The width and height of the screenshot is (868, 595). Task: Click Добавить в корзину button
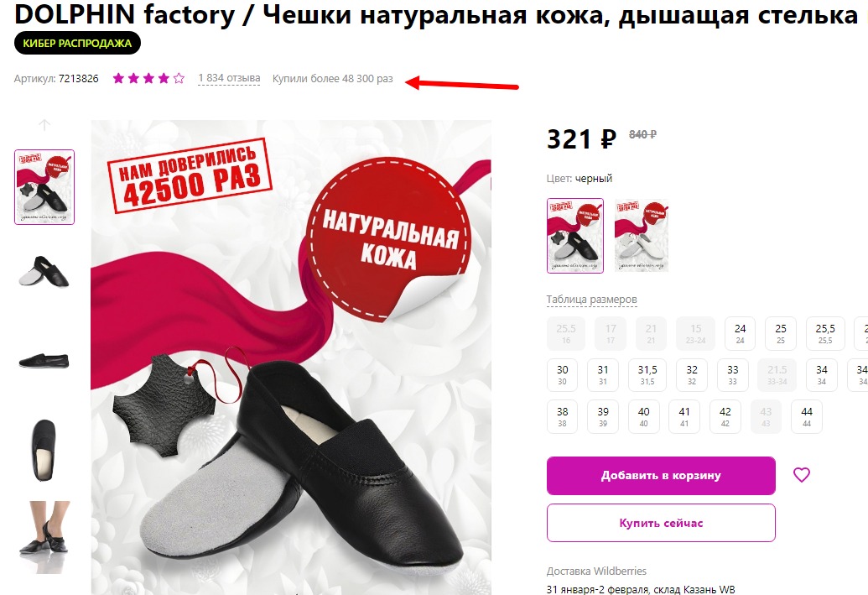coord(661,475)
